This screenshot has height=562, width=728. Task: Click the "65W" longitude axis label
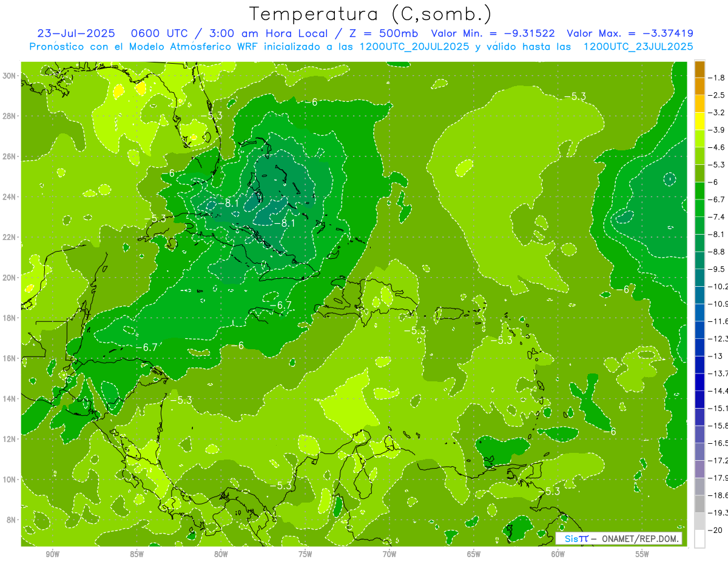pos(474,554)
